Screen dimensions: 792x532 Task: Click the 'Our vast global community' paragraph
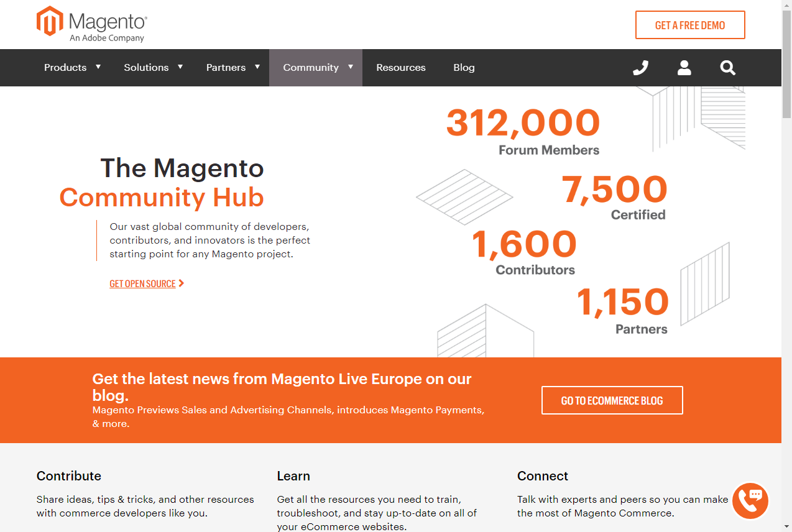click(x=210, y=241)
